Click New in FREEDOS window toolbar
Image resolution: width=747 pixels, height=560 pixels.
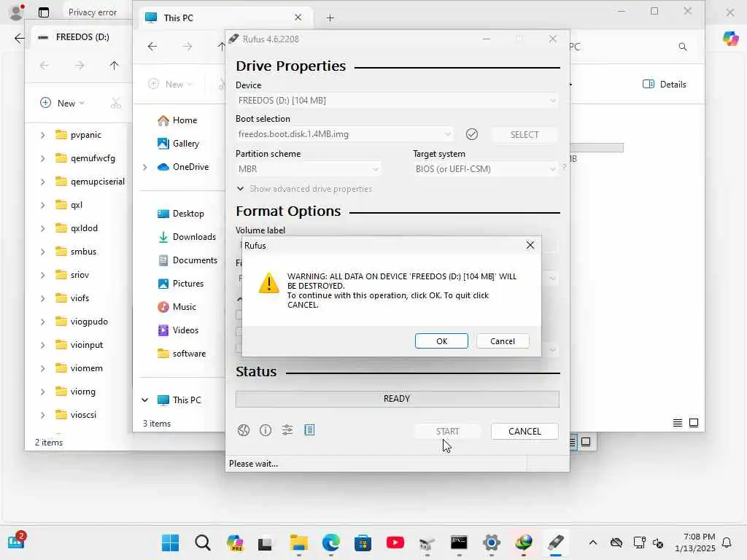click(62, 104)
